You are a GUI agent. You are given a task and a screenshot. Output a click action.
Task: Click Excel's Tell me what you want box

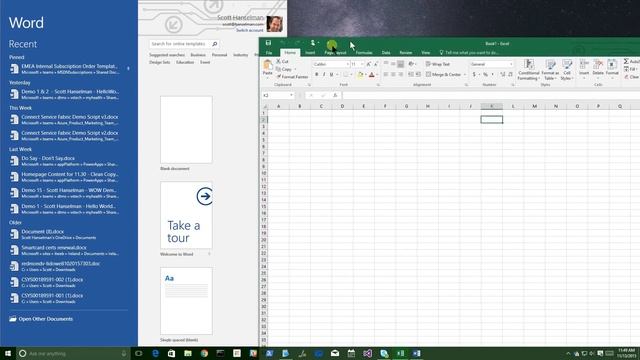(469, 53)
